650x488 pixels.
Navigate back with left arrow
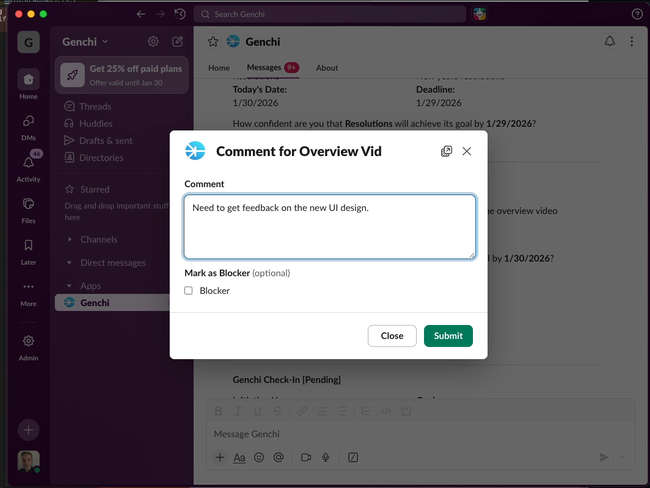click(141, 14)
